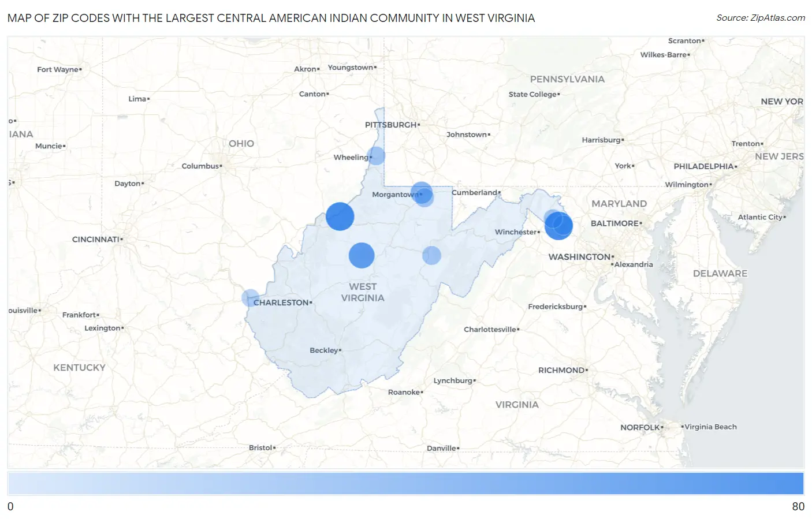
Task: Click the Lynchburg city label
Action: (x=453, y=381)
